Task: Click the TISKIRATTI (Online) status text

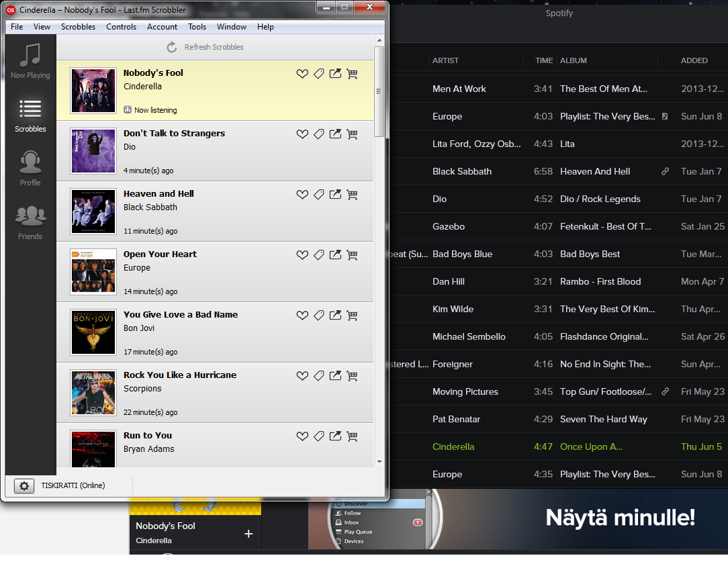Action: click(73, 485)
